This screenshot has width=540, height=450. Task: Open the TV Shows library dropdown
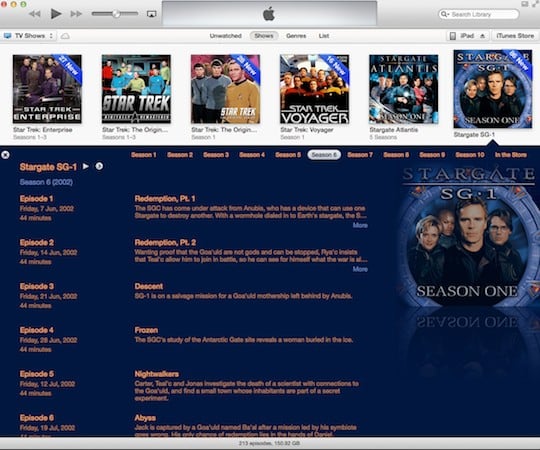(29, 36)
